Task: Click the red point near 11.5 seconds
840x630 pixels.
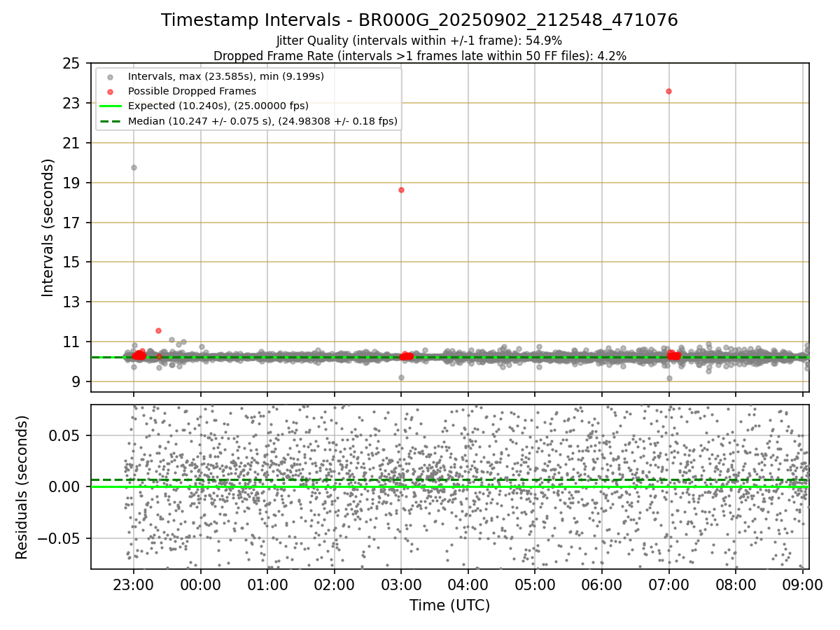Action: click(158, 330)
